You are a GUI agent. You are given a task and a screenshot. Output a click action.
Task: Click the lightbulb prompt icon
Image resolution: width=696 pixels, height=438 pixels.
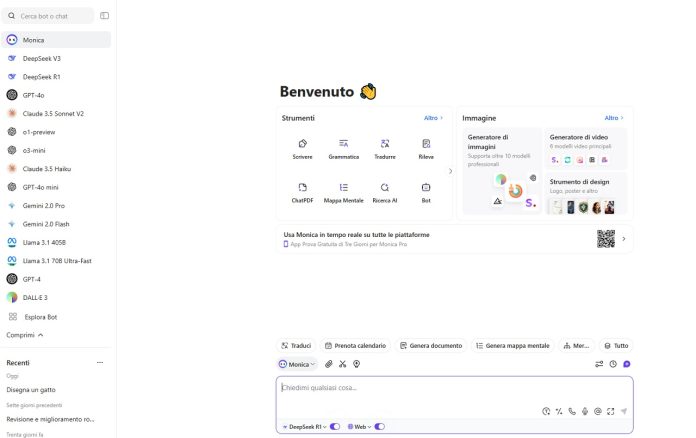(x=356, y=364)
